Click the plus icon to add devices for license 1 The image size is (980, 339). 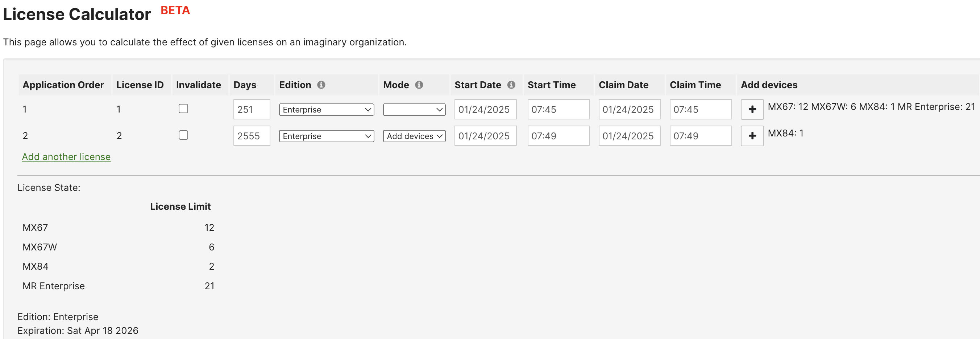752,109
